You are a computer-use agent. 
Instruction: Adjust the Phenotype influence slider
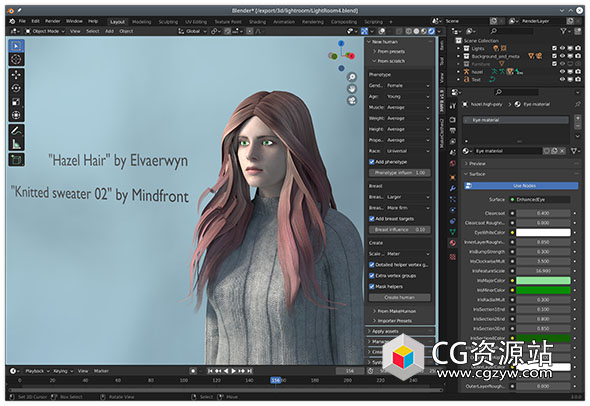400,173
